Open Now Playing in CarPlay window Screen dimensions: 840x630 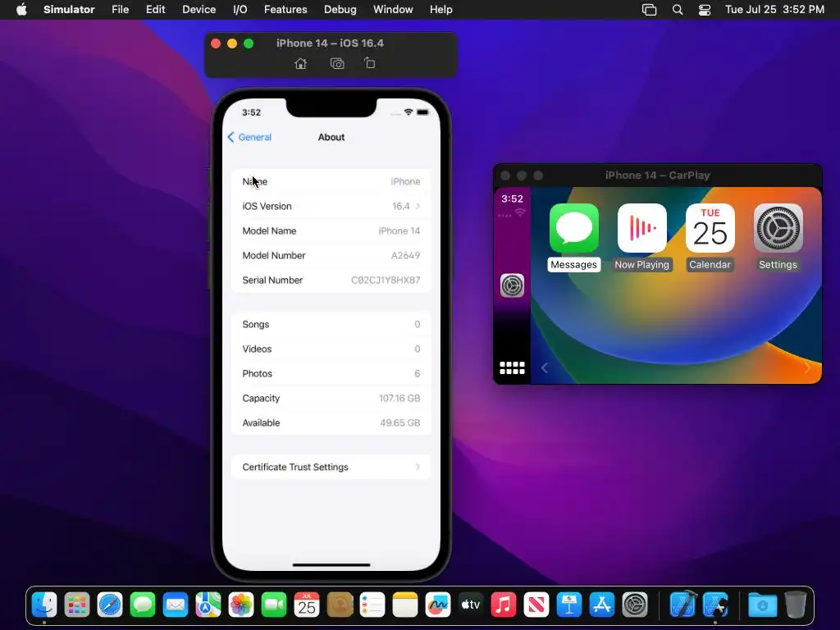(x=641, y=228)
